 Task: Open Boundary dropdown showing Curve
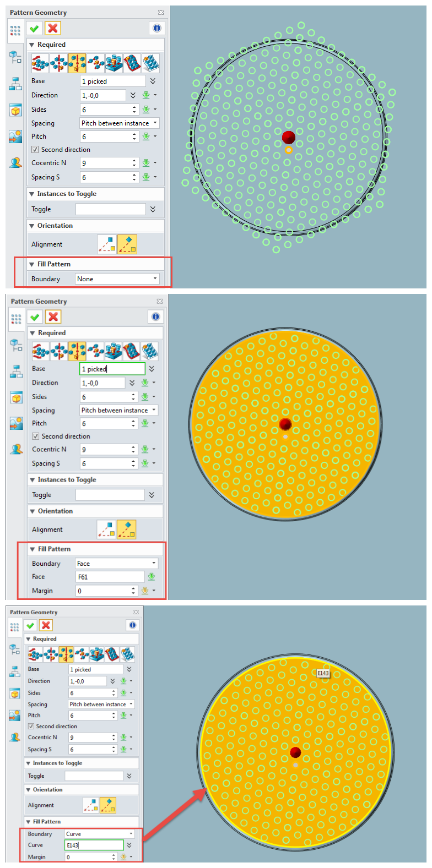(x=100, y=834)
